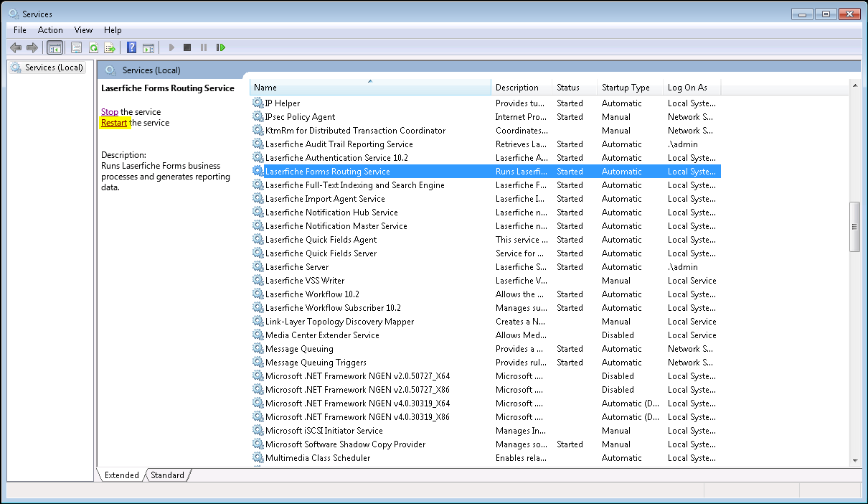Sort by the Status column header

click(x=575, y=88)
